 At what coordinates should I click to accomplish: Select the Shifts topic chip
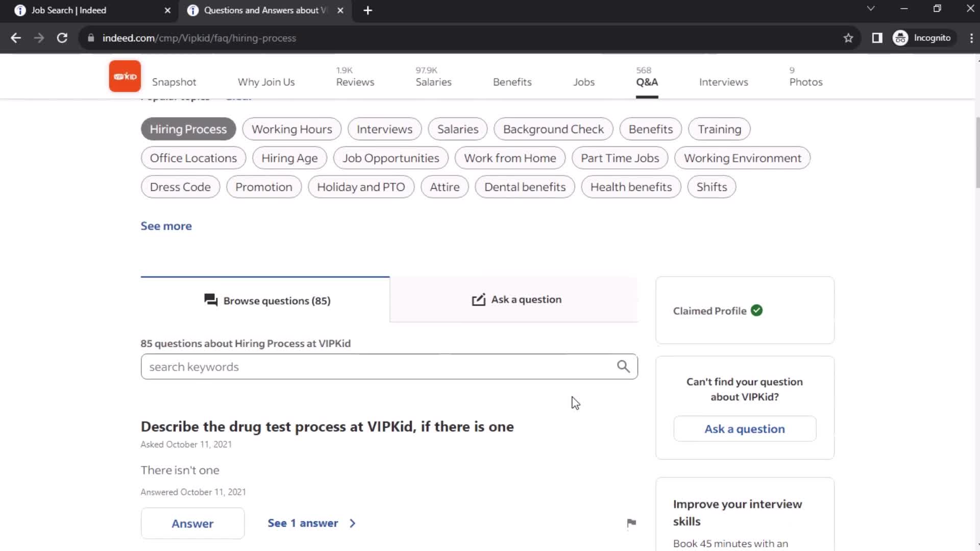click(712, 187)
